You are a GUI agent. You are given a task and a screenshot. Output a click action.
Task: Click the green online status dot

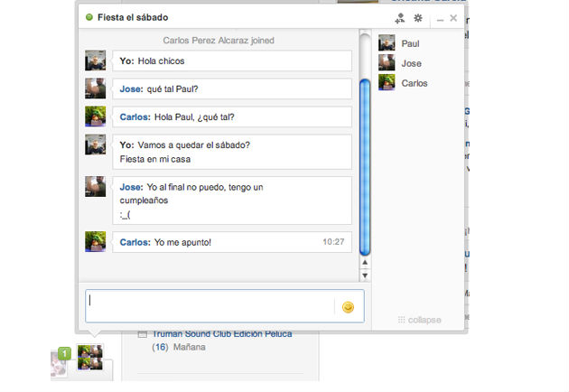[x=89, y=17]
